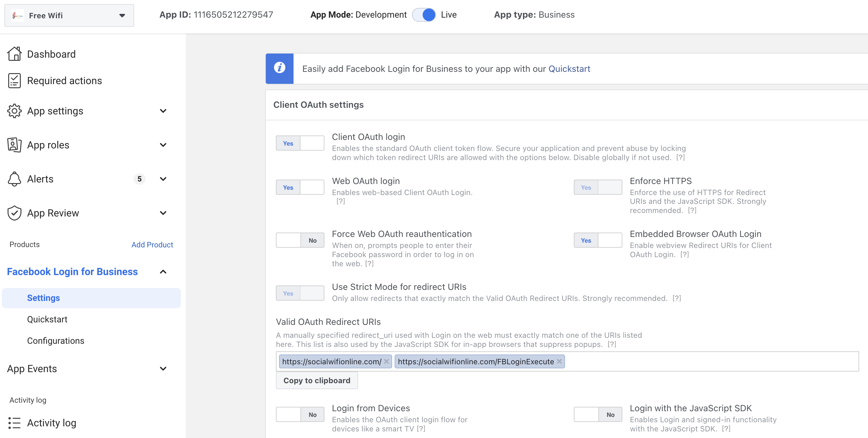
Task: Click the Free Wifi app logo icon
Action: coord(18,15)
